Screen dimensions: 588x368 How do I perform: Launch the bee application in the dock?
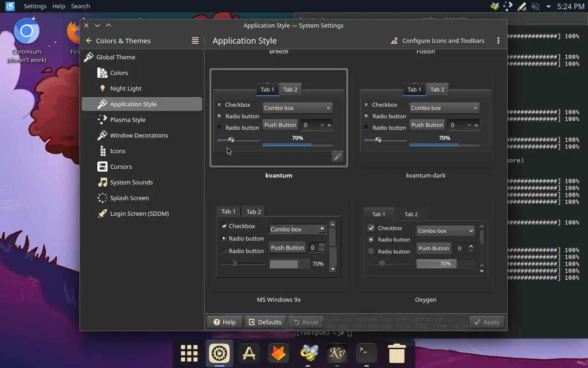click(x=308, y=353)
